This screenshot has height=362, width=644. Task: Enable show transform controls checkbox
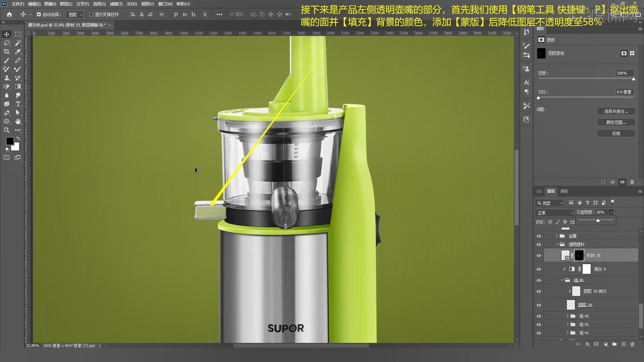[91, 14]
